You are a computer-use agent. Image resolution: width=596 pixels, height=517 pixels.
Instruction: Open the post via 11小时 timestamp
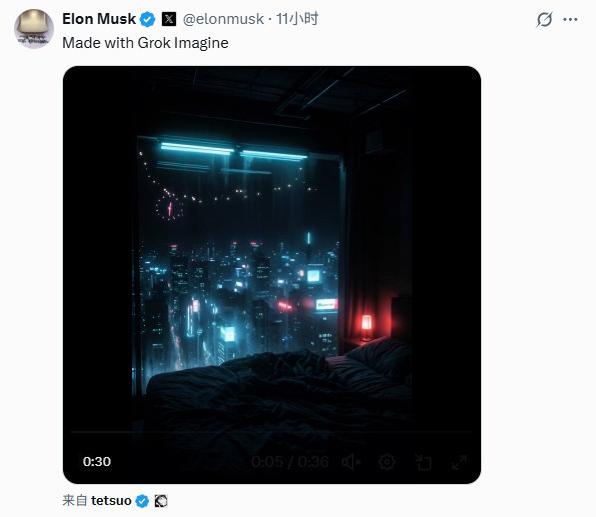[297, 19]
